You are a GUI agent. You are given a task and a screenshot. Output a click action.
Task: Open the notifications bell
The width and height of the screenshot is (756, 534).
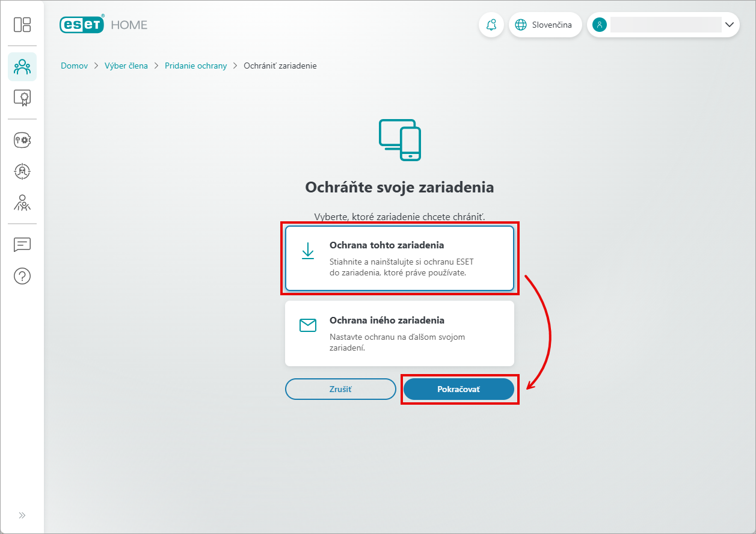(491, 25)
